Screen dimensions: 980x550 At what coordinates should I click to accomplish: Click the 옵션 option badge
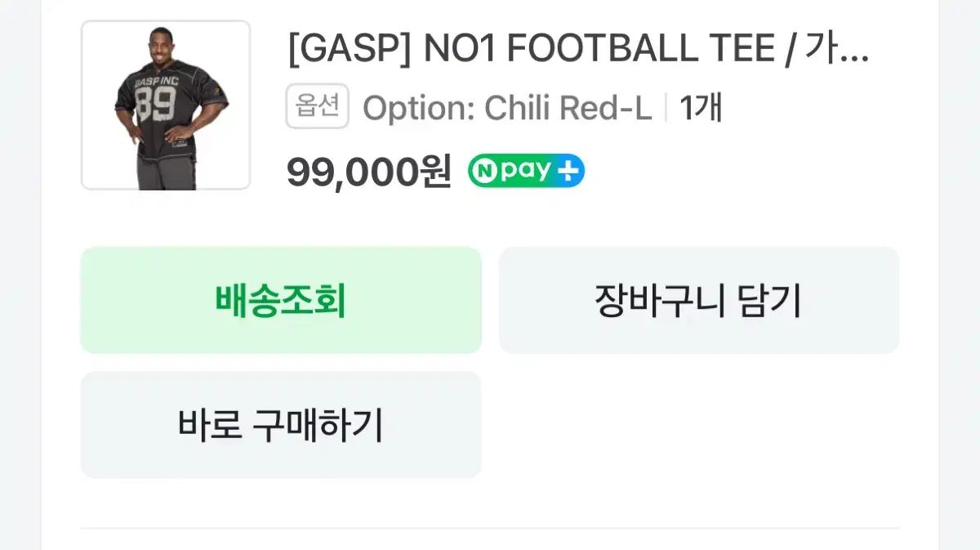pos(317,107)
